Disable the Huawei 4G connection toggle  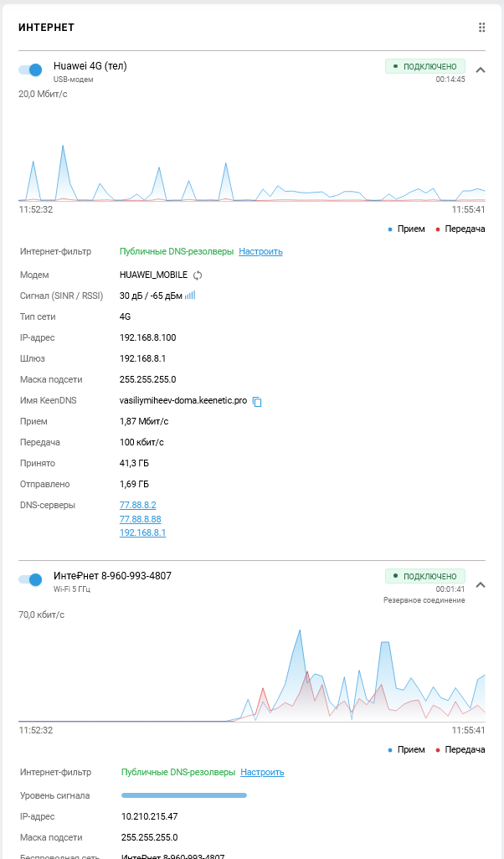(x=31, y=70)
